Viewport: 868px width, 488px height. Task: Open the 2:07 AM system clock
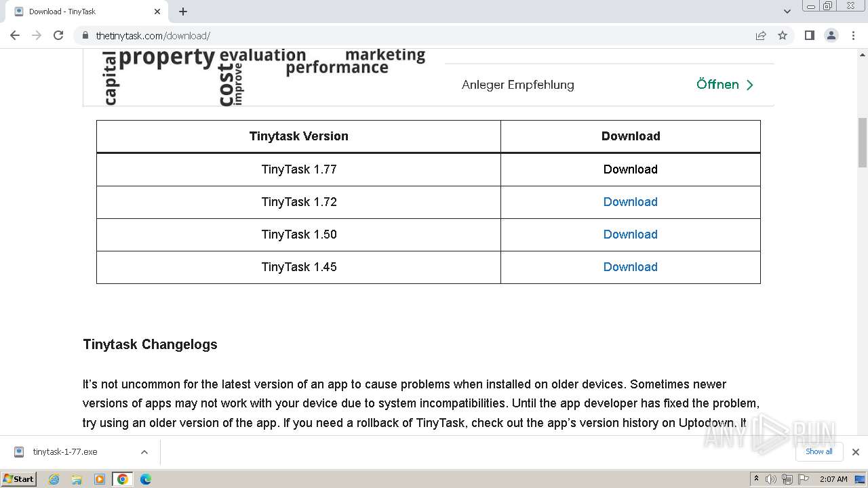click(833, 479)
